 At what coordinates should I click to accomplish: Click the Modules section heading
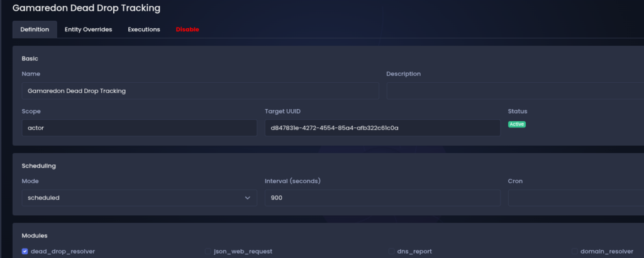pyautogui.click(x=35, y=235)
